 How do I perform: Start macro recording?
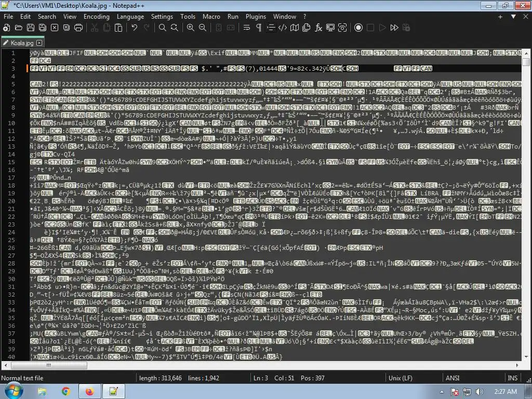click(x=358, y=28)
